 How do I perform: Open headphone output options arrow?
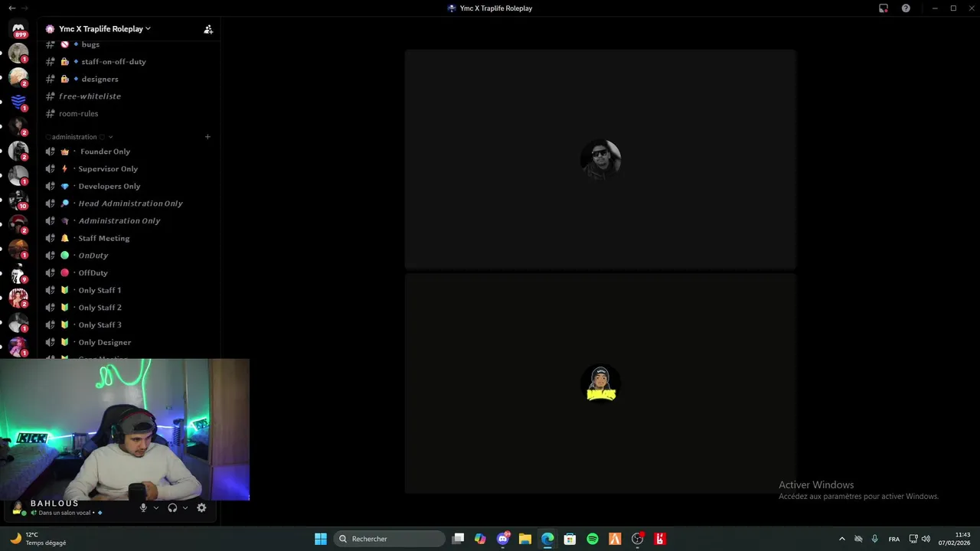(185, 508)
